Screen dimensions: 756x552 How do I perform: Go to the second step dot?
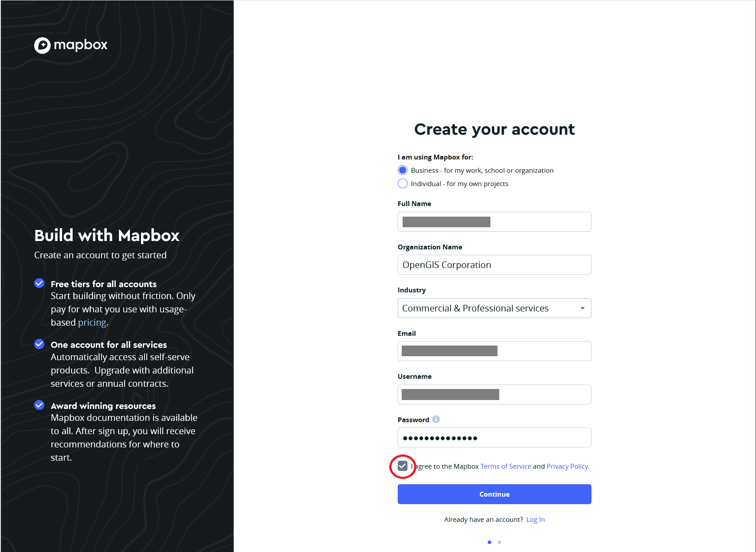499,542
